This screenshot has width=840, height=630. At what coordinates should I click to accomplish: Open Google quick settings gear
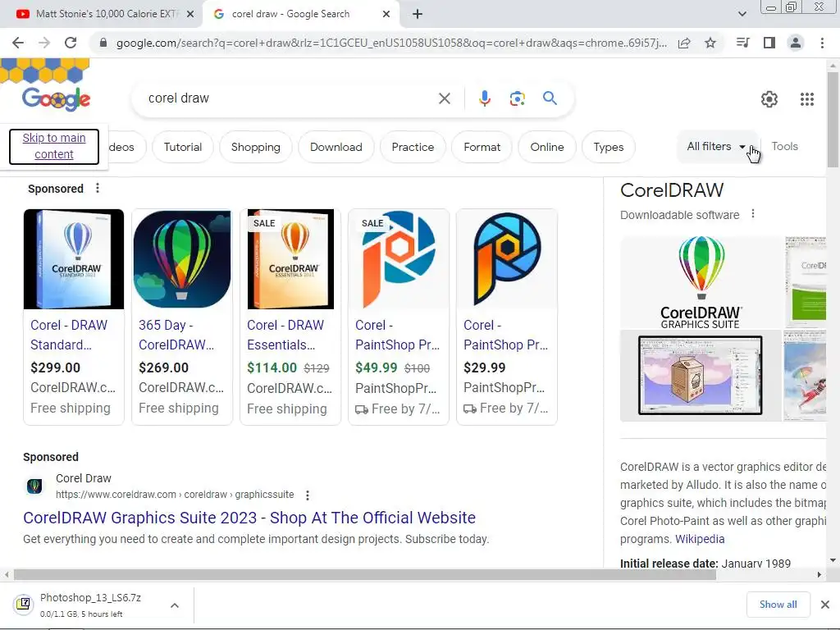[x=769, y=99]
